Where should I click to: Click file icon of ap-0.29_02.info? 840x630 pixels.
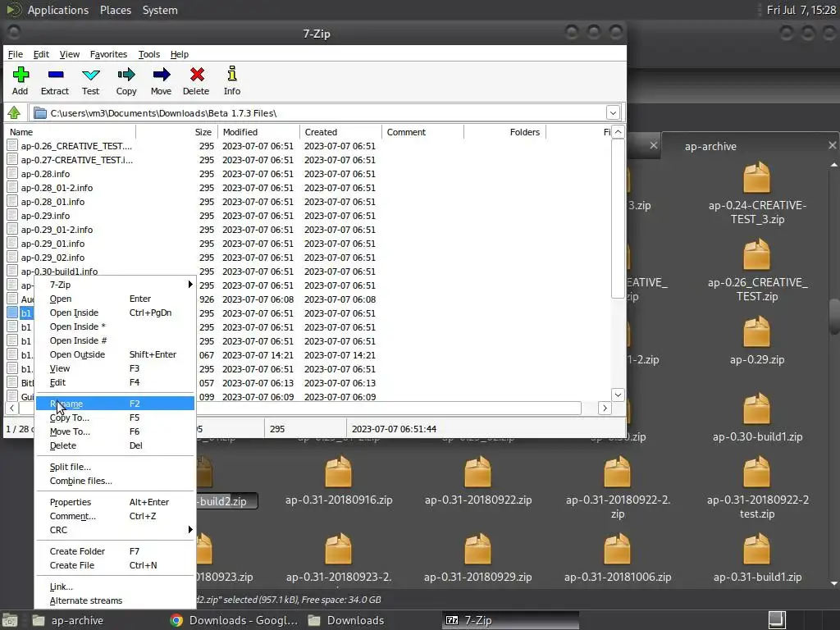pyautogui.click(x=12, y=257)
